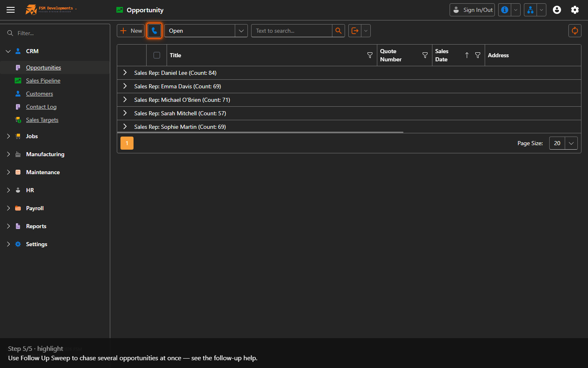Click the refresh grid icon
The width and height of the screenshot is (588, 368).
[575, 31]
